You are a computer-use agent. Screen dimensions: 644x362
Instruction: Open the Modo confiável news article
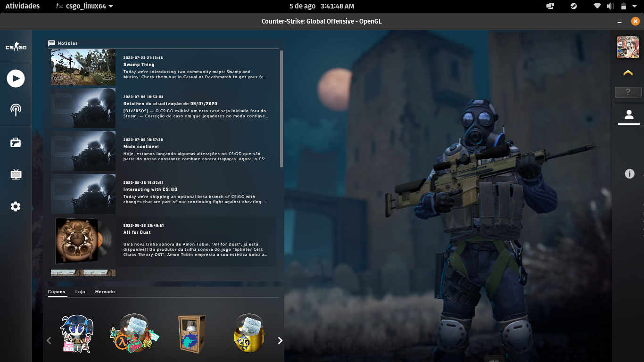(x=164, y=151)
